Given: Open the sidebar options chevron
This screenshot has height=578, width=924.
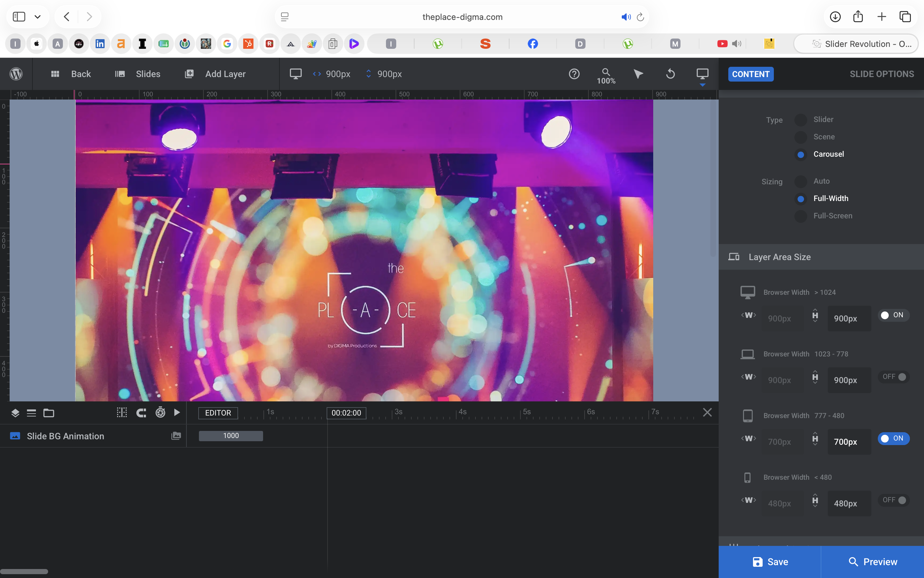Looking at the screenshot, I should pos(38,17).
